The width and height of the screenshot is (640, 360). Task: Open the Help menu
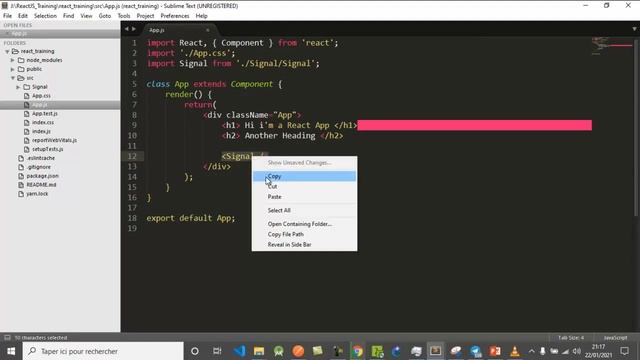click(x=202, y=16)
